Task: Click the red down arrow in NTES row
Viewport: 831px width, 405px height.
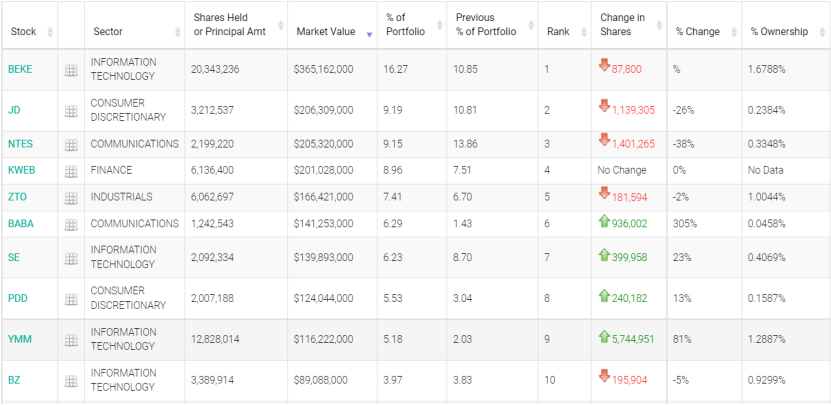Action: click(x=604, y=141)
